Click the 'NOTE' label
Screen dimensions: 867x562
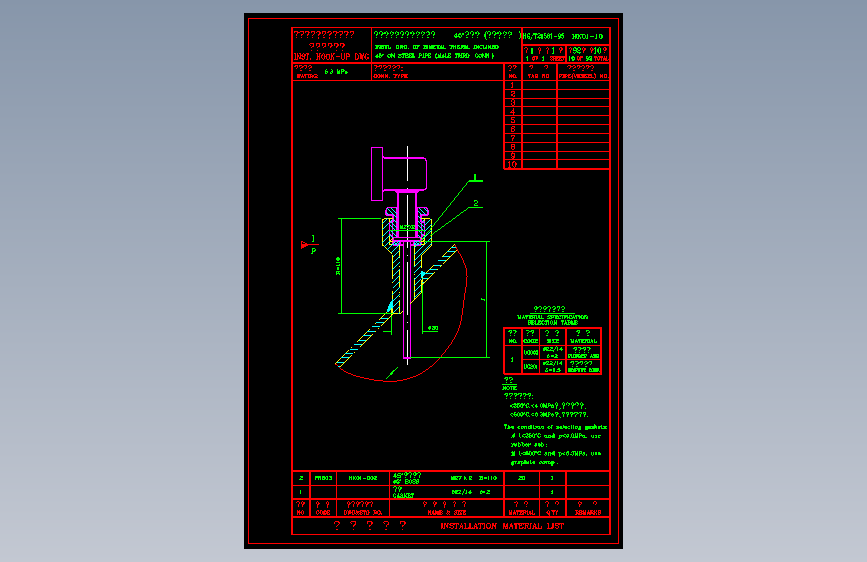pos(509,388)
